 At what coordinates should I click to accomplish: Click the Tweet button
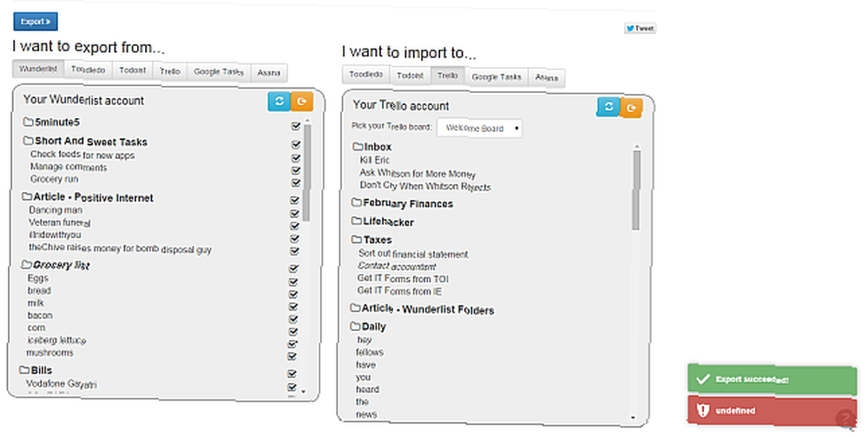640,29
